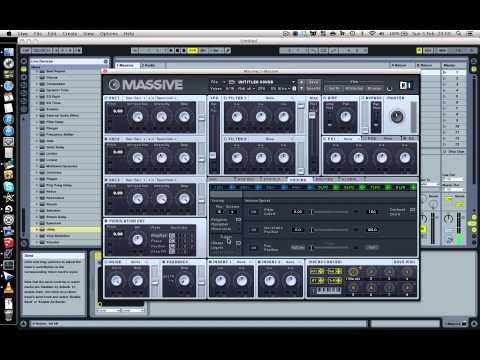Click the OSC1 amp fader

point(201,117)
